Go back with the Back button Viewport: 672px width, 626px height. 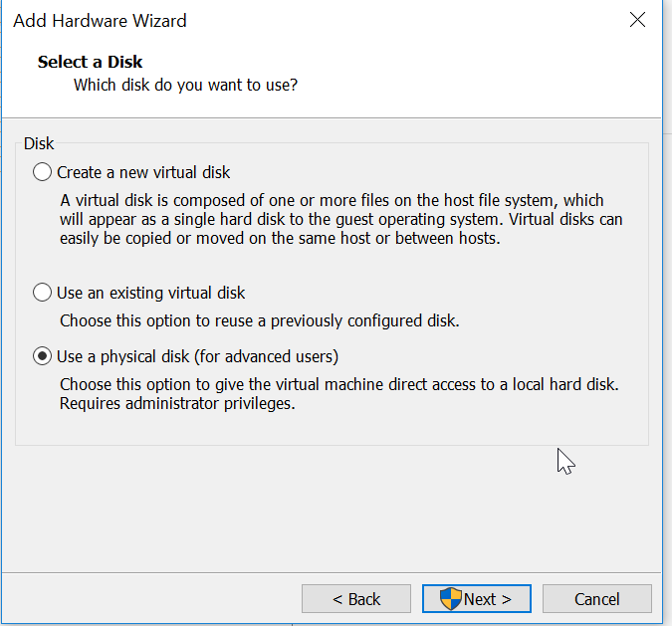coord(356,599)
